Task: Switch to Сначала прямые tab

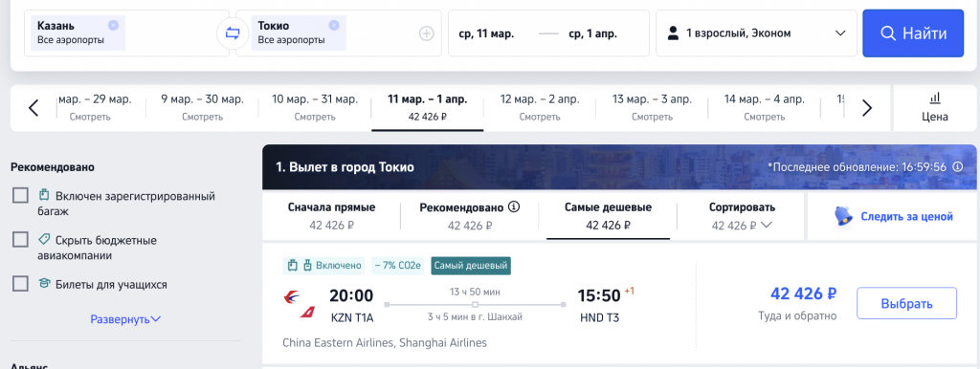Action: coord(331,216)
